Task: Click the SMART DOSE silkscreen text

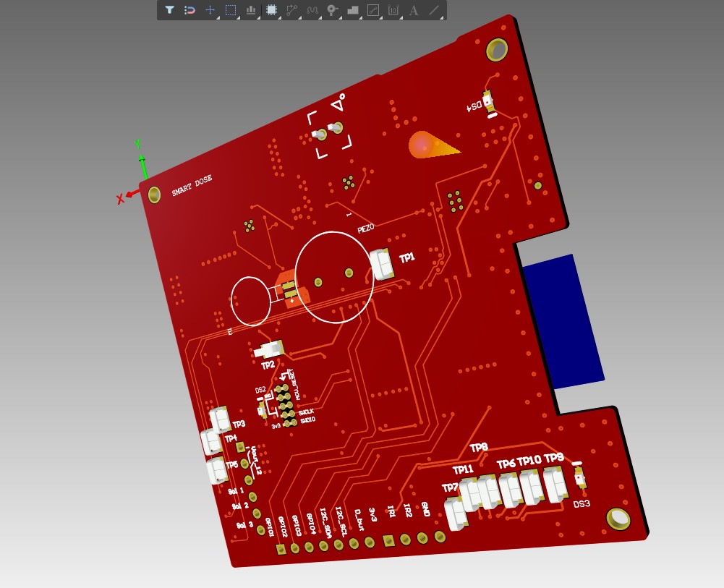Action: (192, 185)
